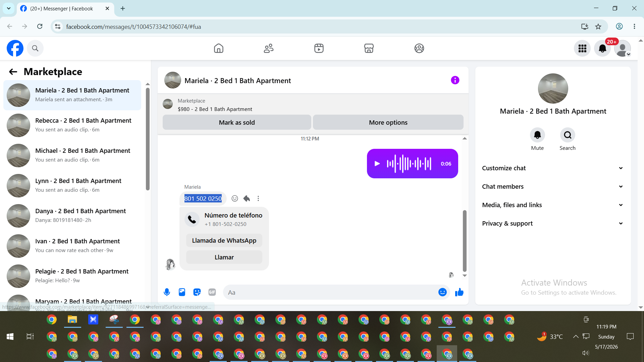The height and width of the screenshot is (362, 644).
Task: Open More options for the listing
Action: pyautogui.click(x=388, y=122)
